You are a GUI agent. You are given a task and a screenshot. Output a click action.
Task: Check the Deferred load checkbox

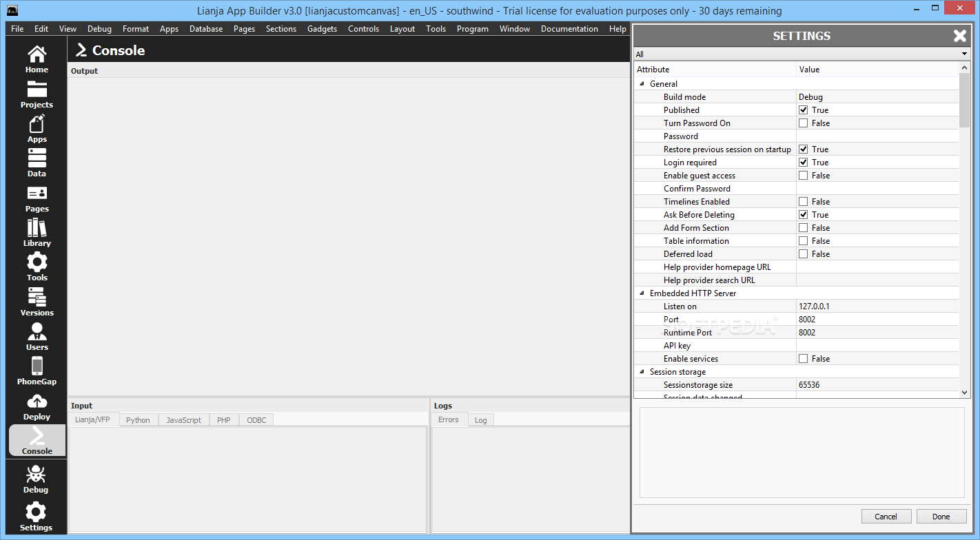[x=803, y=253]
